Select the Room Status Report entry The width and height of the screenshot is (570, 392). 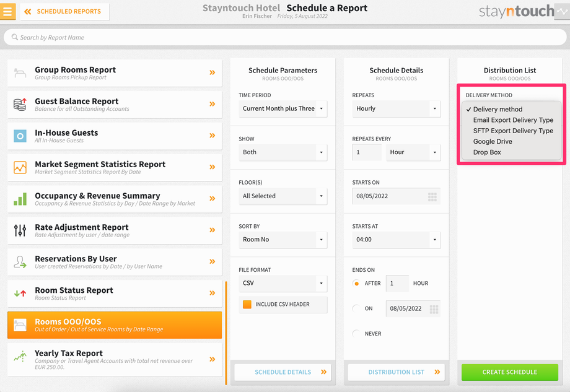point(115,294)
